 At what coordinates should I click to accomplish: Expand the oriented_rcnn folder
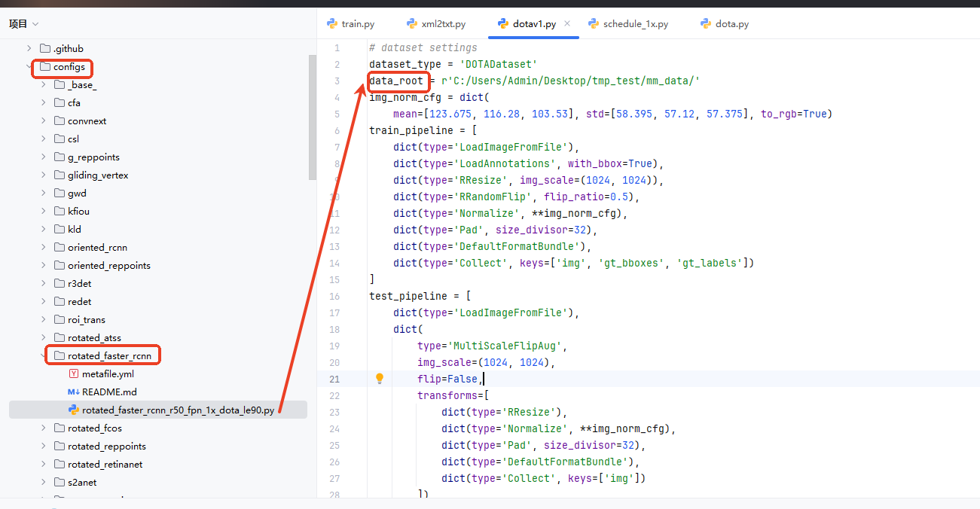[x=44, y=247]
